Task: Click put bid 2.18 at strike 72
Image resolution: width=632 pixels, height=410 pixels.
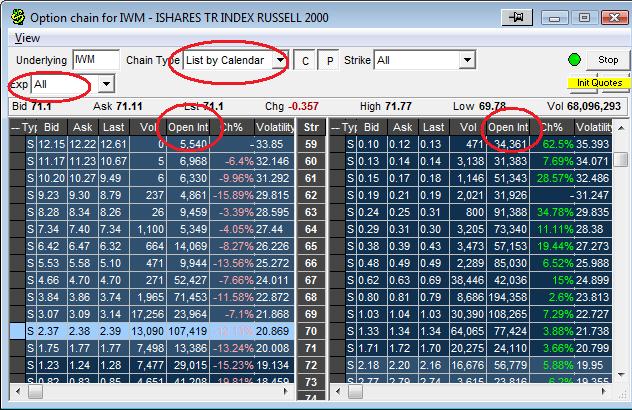Action: click(x=368, y=365)
